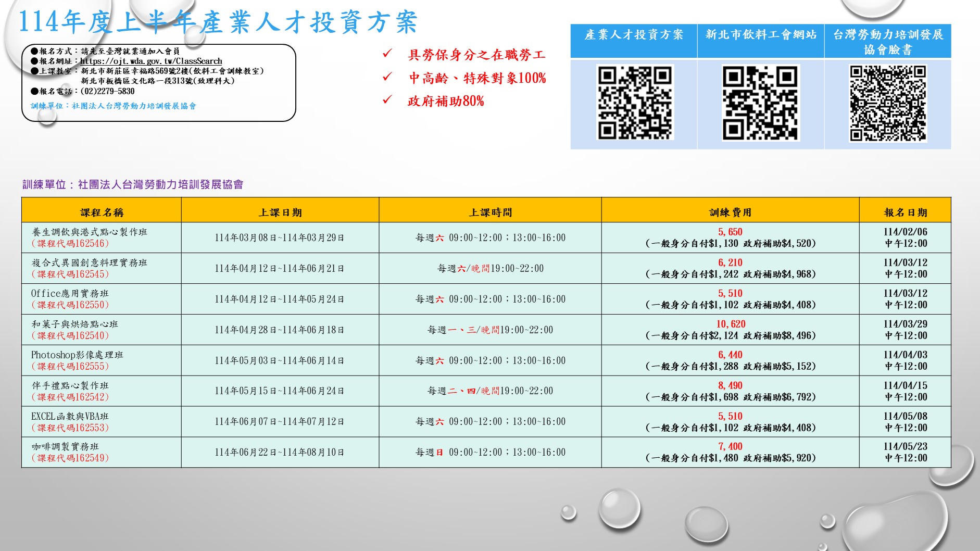Click the 新北市飲料工會網站 QR code
The height and width of the screenshot is (551, 980).
click(x=760, y=103)
